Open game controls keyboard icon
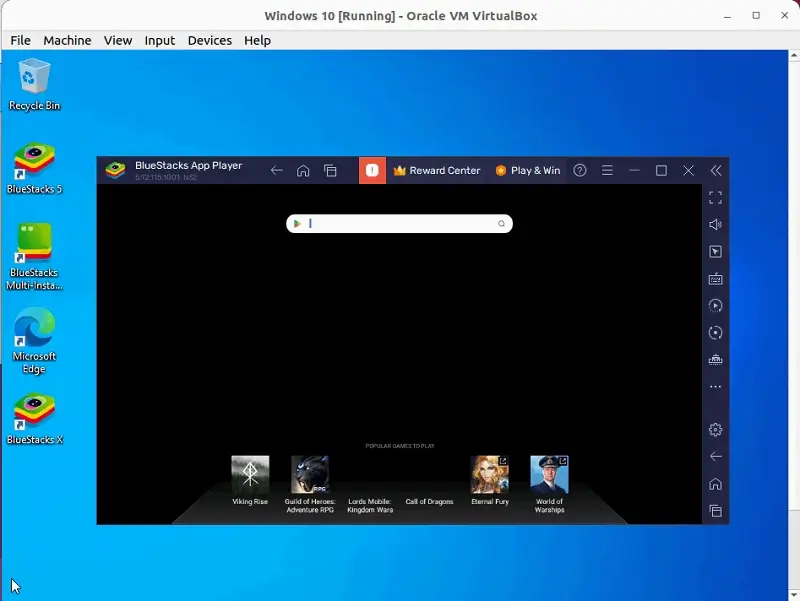The width and height of the screenshot is (800, 601). (x=715, y=279)
